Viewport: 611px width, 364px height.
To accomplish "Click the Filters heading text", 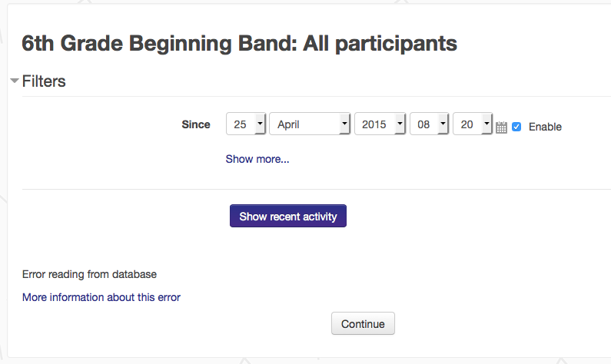I will [44, 81].
